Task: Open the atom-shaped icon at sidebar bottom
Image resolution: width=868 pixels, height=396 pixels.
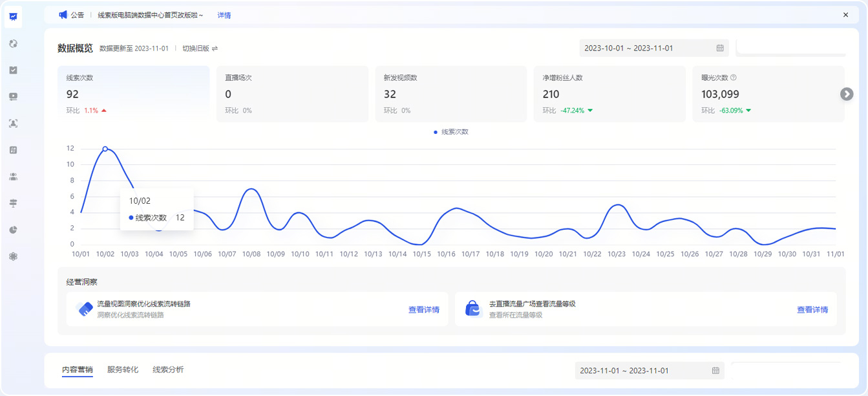Action: pyautogui.click(x=13, y=256)
